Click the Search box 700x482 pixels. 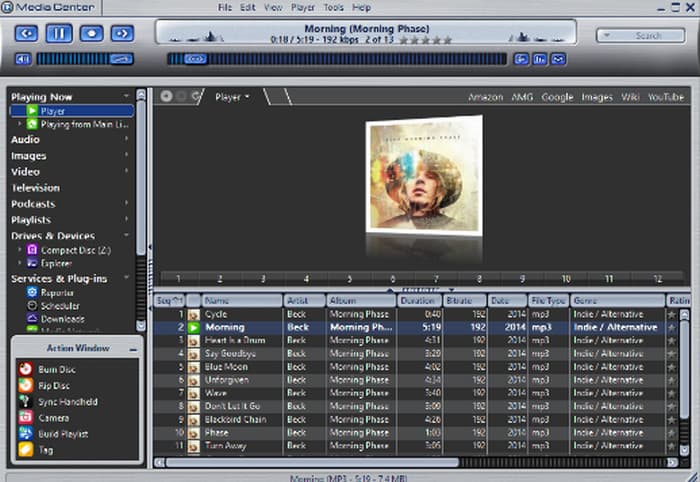[641, 35]
